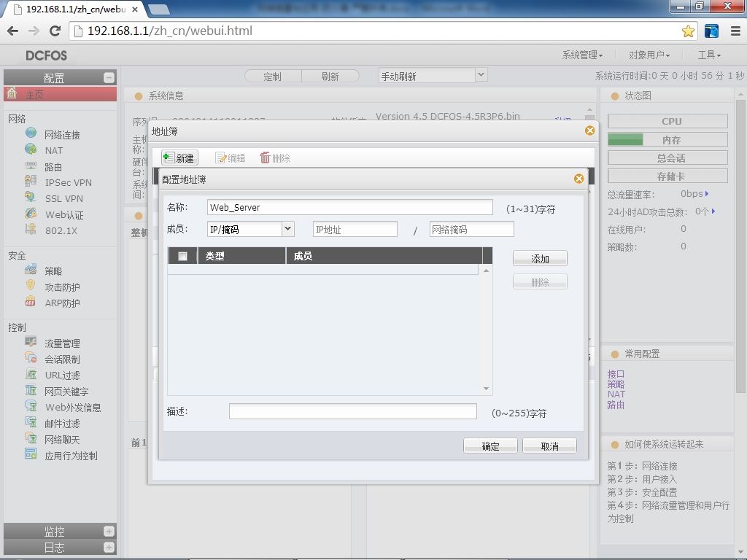The width and height of the screenshot is (747, 560).
Task: Open the 策略 policy icon
Action: 31,270
